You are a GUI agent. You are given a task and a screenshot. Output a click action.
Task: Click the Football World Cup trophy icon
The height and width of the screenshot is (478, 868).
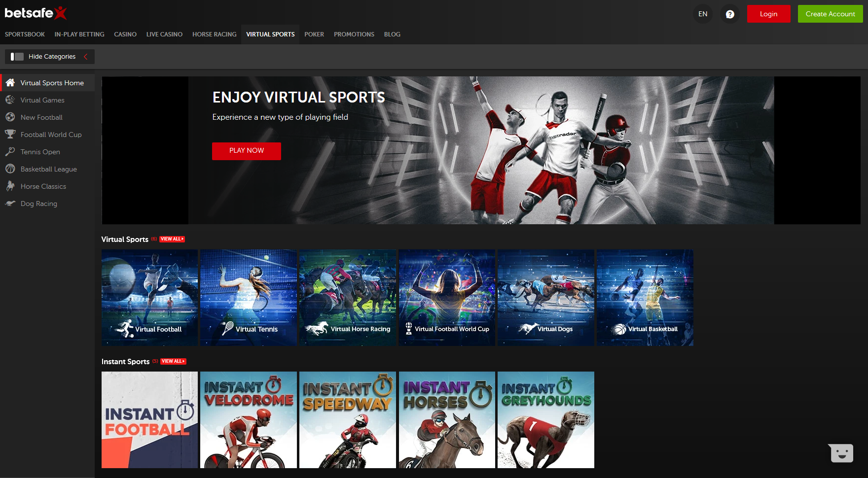10,134
